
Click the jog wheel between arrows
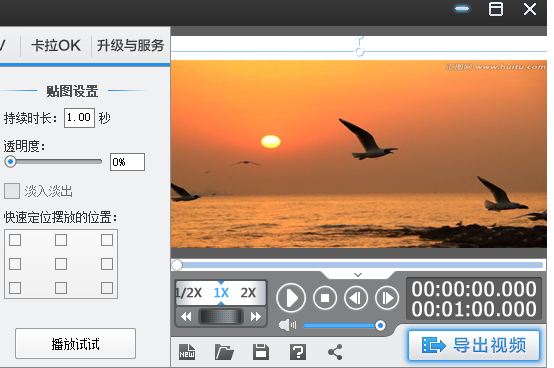tap(221, 316)
